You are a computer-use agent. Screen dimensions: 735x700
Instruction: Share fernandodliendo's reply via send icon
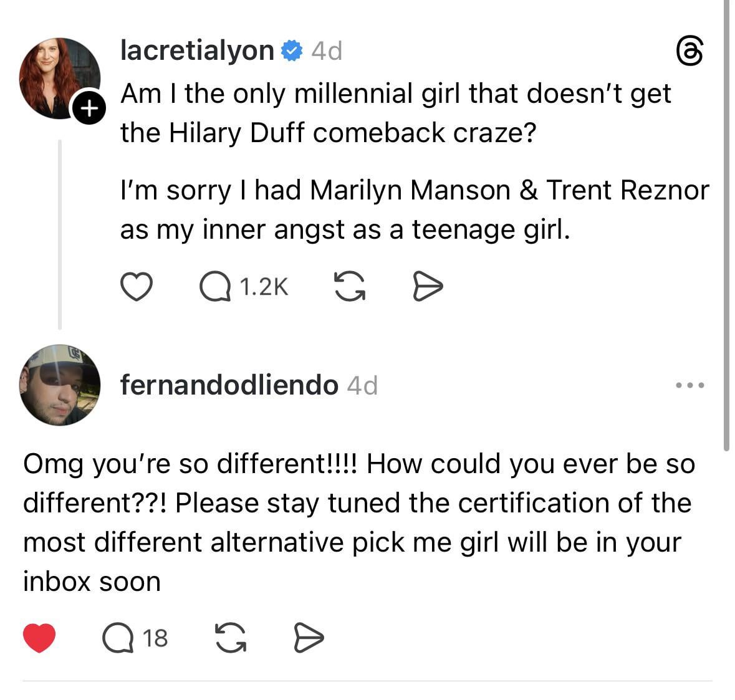point(308,638)
